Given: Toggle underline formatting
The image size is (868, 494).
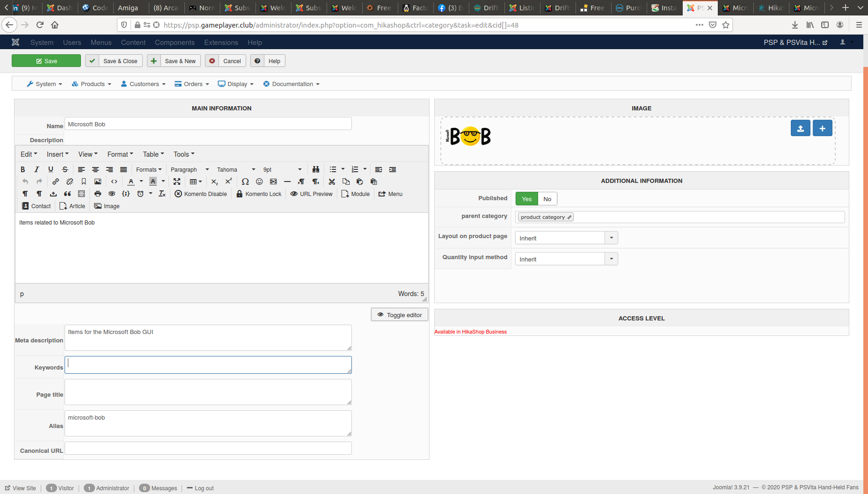Looking at the screenshot, I should click(51, 169).
